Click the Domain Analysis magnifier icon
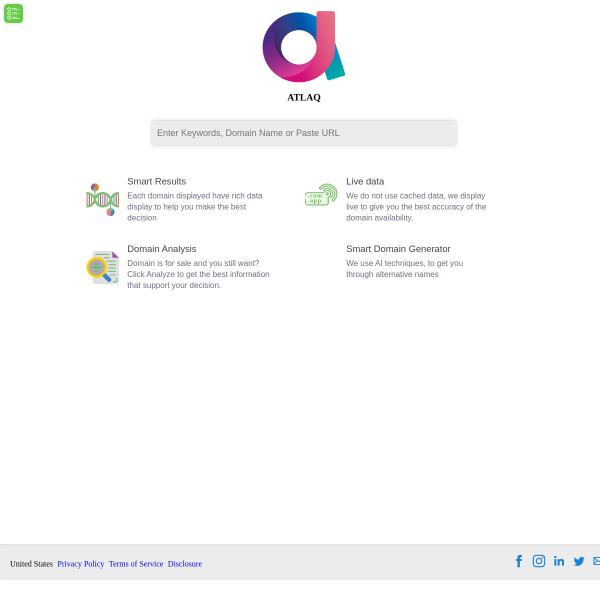The image size is (600, 600). point(103,267)
